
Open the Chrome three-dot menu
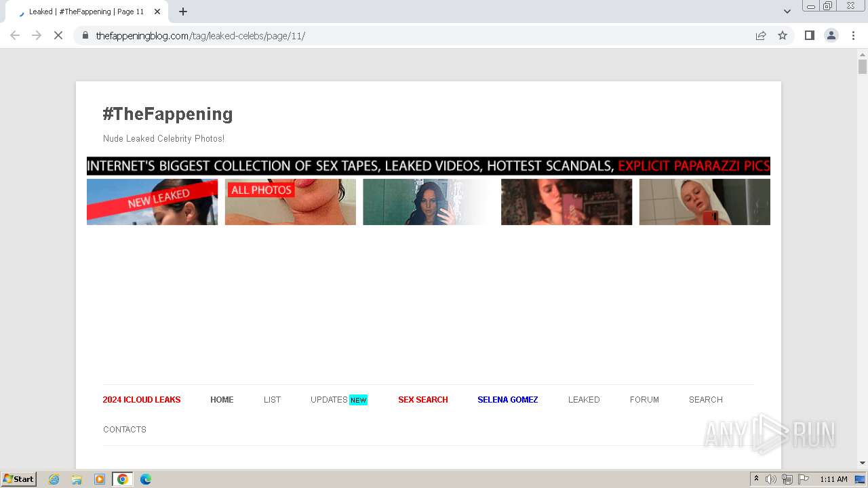point(853,35)
